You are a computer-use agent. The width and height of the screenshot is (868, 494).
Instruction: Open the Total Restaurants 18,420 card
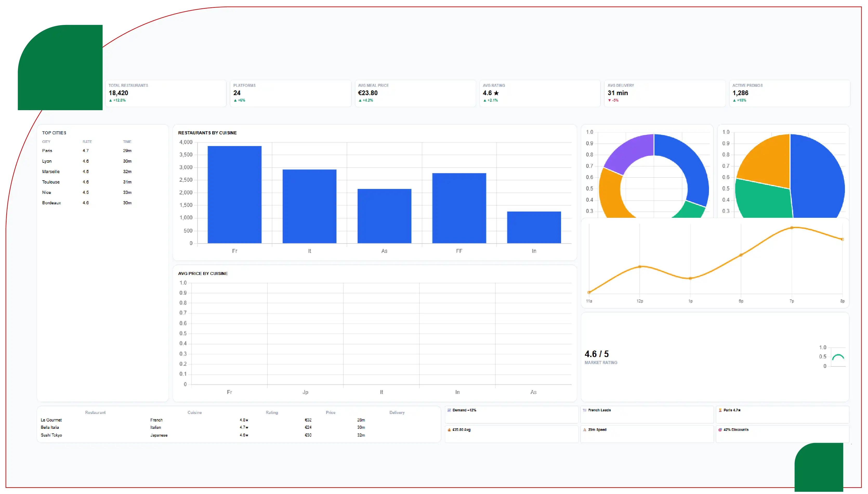(x=166, y=93)
